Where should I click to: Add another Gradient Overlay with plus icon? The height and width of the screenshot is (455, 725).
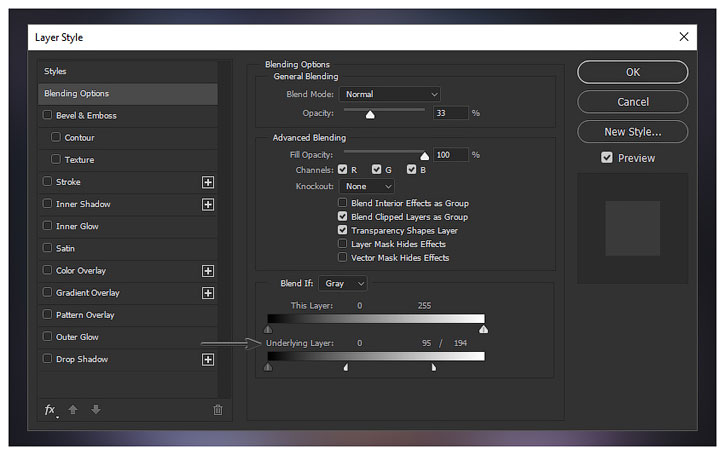point(208,293)
